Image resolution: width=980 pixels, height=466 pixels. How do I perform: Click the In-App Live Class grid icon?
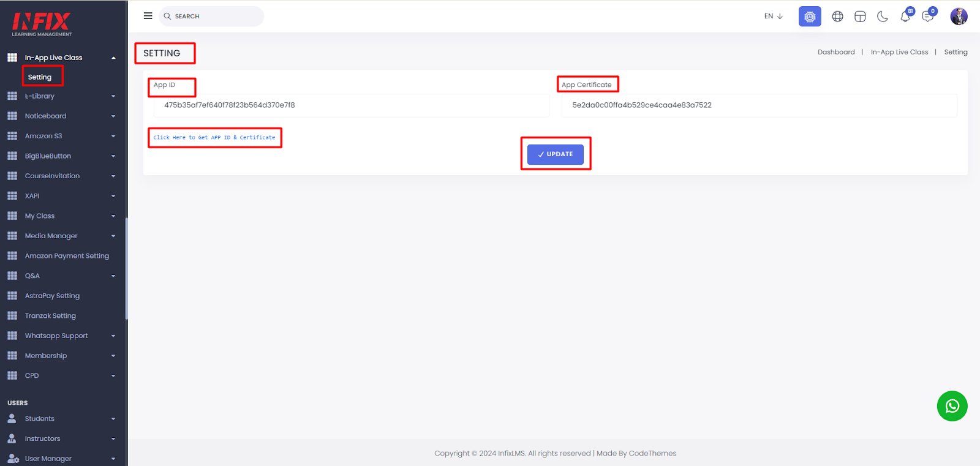click(12, 58)
